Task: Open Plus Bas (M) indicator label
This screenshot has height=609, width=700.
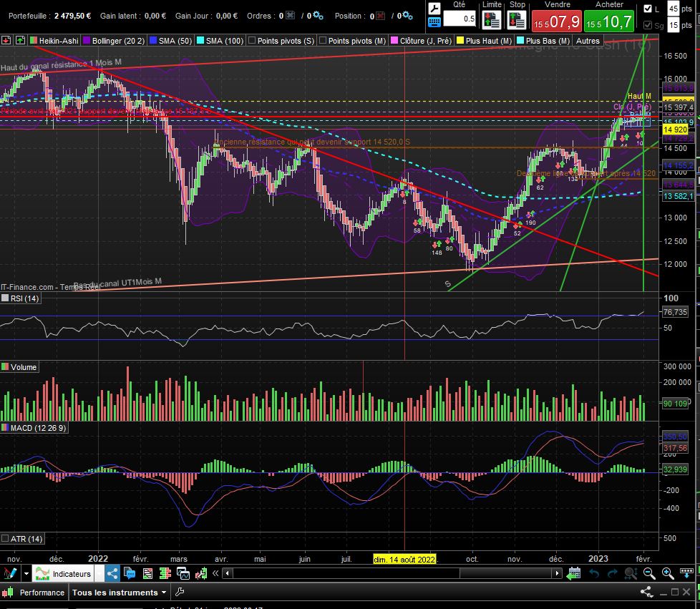Action: point(543,41)
